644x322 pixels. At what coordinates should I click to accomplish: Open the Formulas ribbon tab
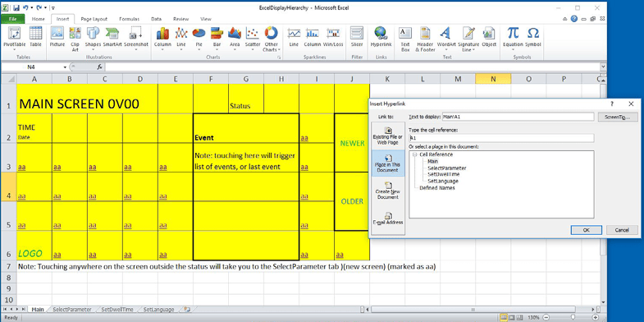pyautogui.click(x=129, y=19)
